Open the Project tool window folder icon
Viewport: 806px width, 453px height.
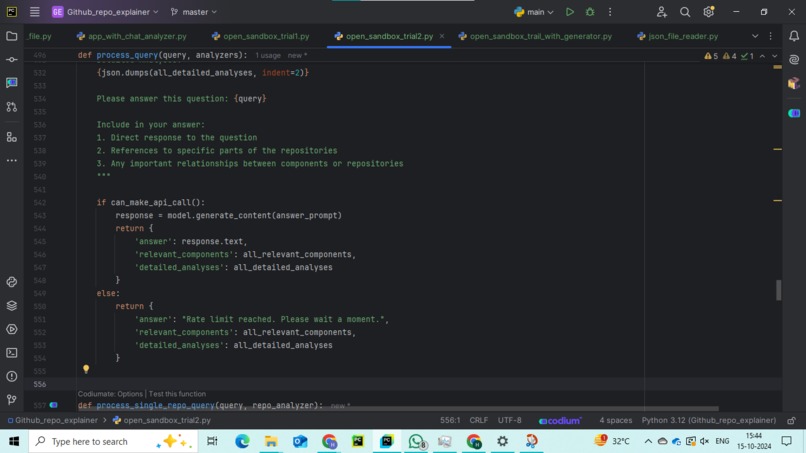(x=11, y=36)
